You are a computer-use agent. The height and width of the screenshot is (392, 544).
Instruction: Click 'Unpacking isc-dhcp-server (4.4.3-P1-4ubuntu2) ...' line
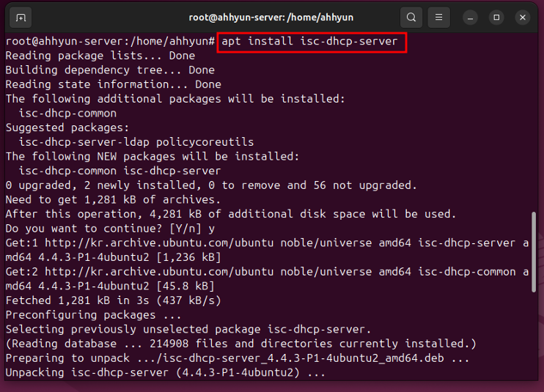166,372
